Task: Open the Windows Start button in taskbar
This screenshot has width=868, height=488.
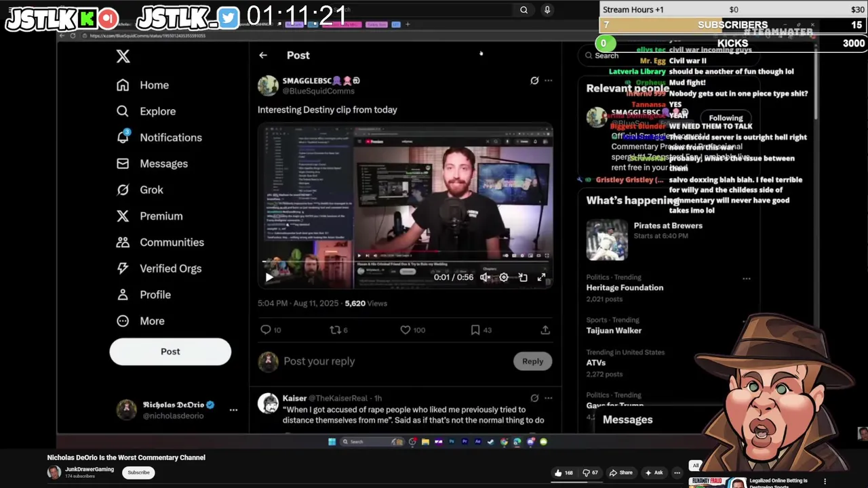Action: pos(332,442)
